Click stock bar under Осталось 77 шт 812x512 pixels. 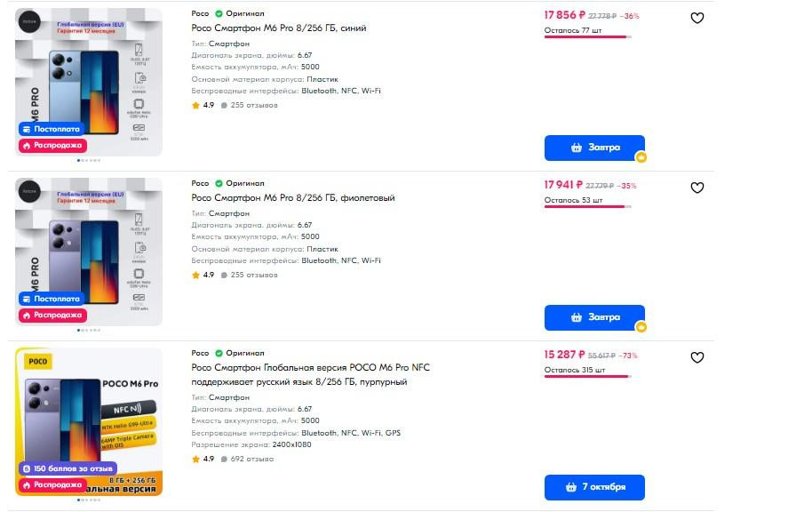point(587,37)
